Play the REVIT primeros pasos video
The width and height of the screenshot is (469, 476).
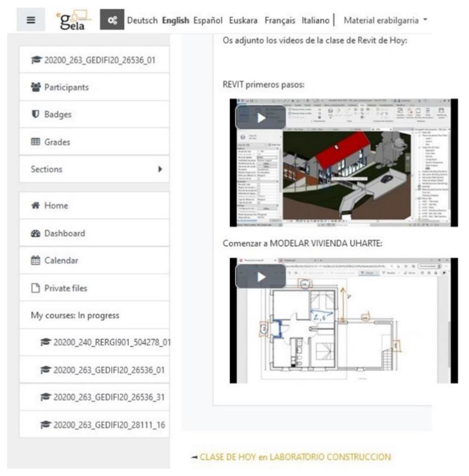(x=261, y=118)
